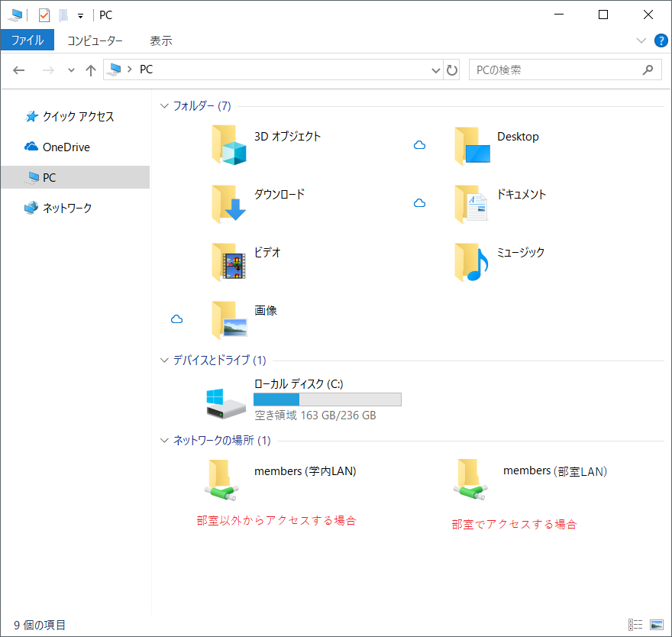
Task: Select the ビデオ folder icon
Action: coord(230,262)
